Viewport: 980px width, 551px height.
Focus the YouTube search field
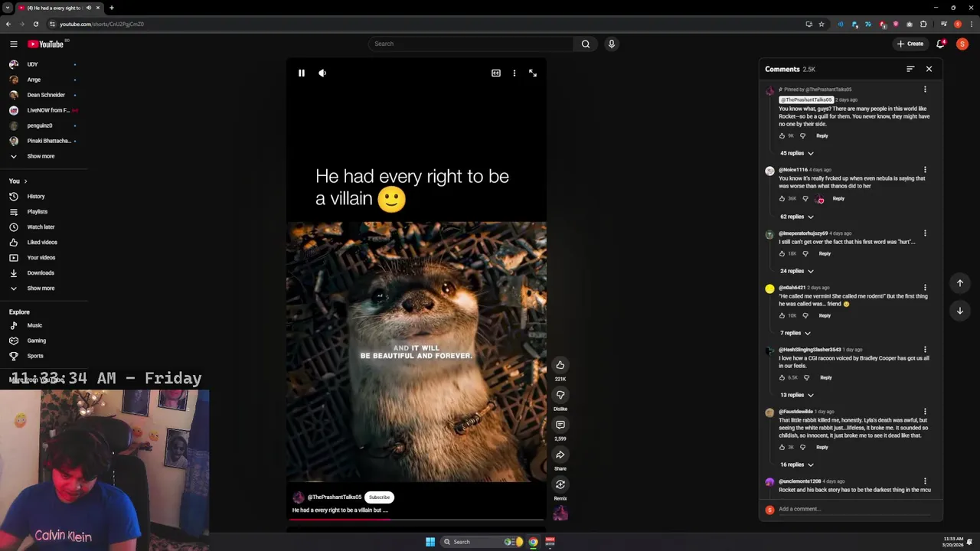click(470, 44)
